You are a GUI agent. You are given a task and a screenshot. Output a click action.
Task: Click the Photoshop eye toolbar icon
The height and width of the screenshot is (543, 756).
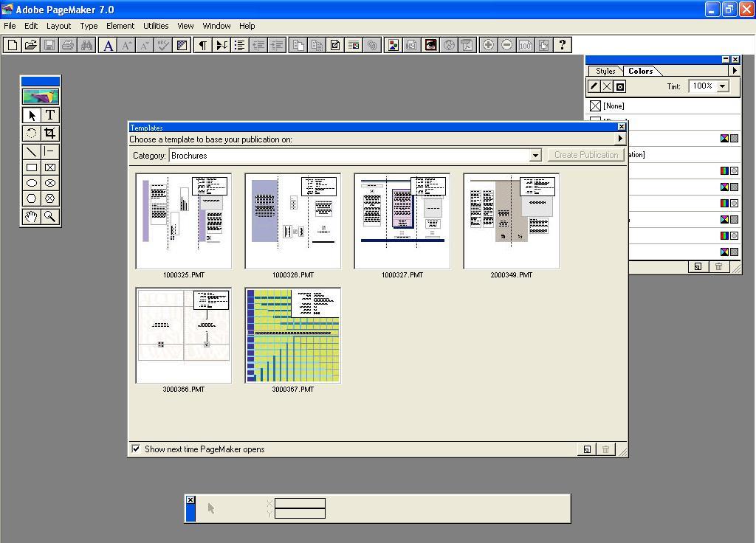point(430,45)
